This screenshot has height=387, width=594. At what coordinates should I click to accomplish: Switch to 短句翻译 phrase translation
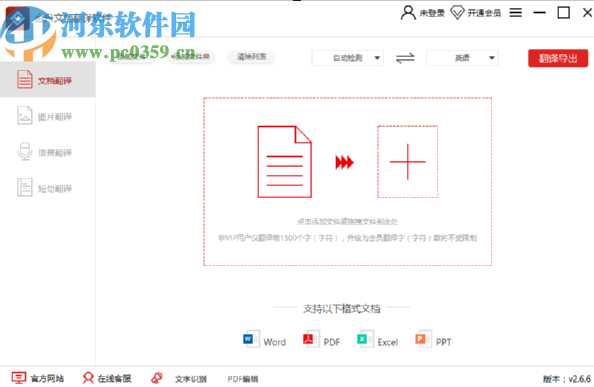47,188
